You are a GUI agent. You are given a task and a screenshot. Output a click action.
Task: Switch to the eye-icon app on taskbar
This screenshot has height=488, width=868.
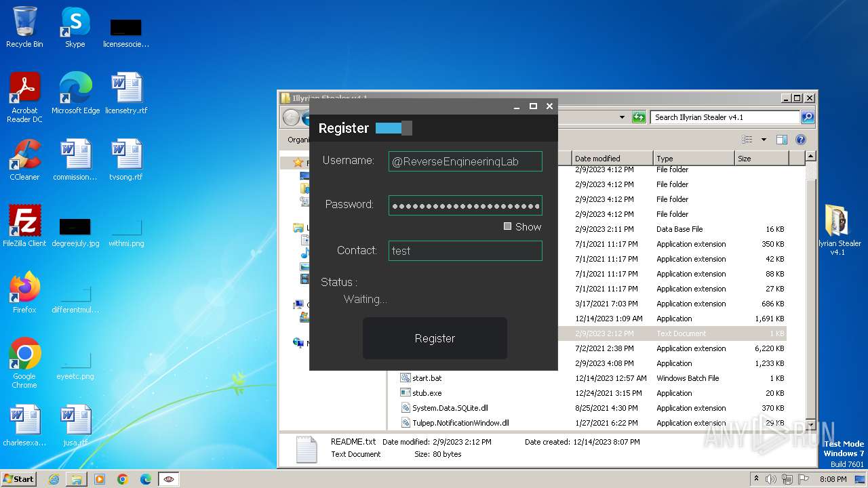169,479
